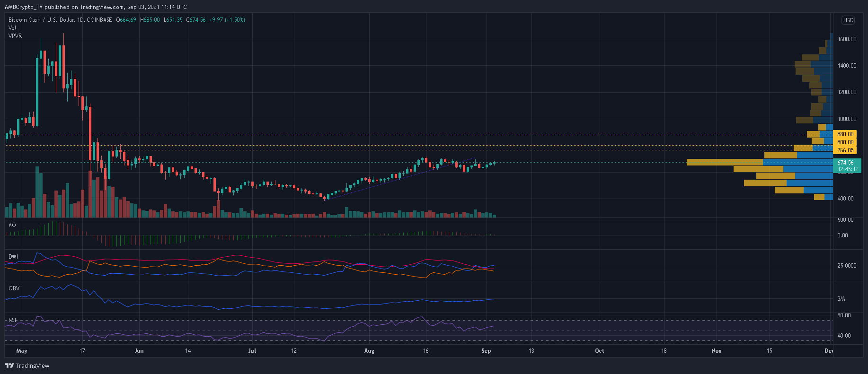Image resolution: width=868 pixels, height=374 pixels.
Task: Click the 500.00 AO axis value
Action: click(845, 220)
